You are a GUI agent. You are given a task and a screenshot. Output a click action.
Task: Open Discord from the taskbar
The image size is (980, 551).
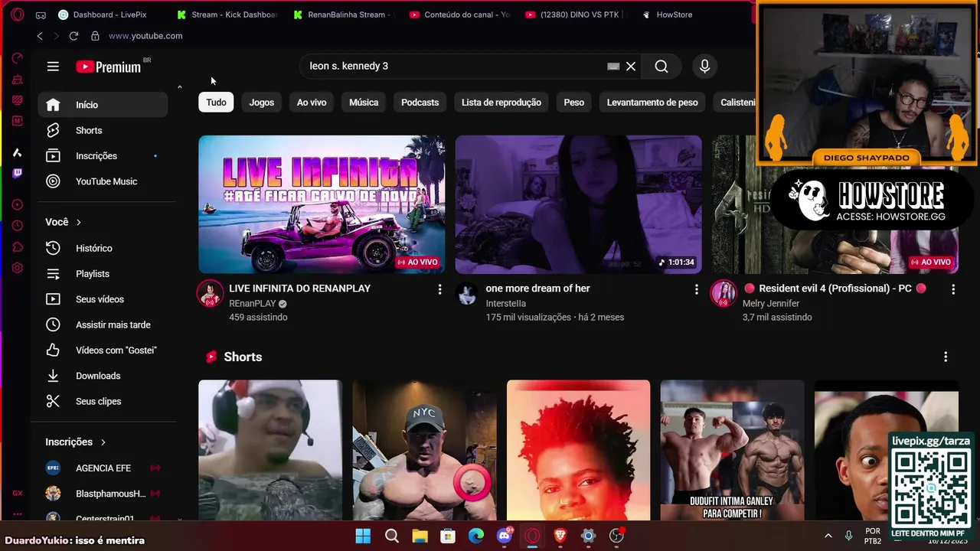(504, 536)
